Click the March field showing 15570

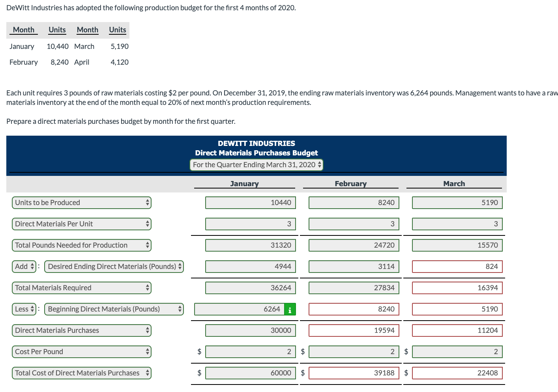click(x=457, y=245)
